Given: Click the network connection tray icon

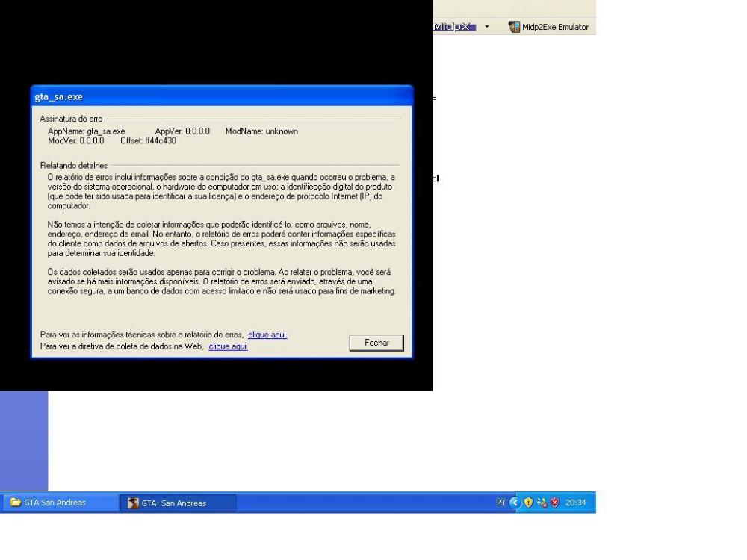Looking at the screenshot, I should coord(541,503).
